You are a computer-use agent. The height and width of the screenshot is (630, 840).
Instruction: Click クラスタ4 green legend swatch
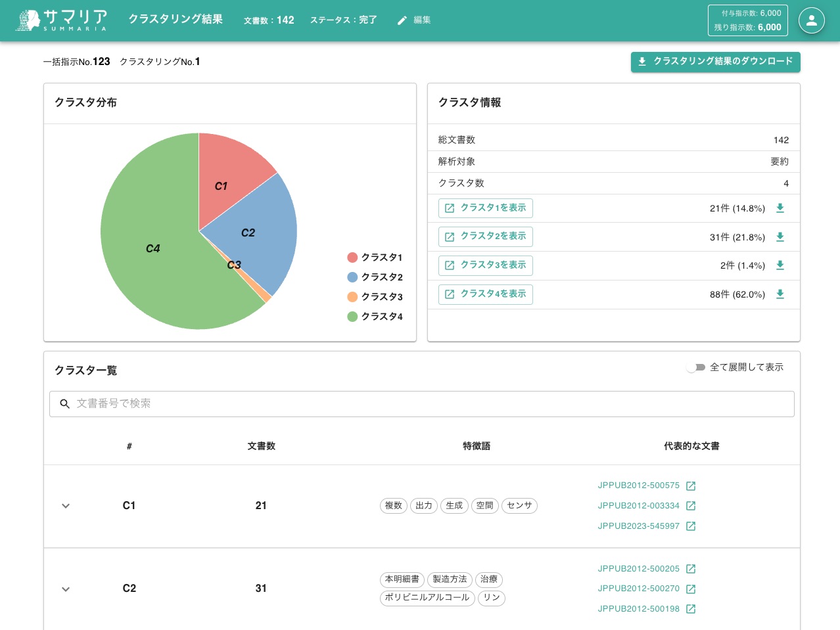(x=352, y=317)
